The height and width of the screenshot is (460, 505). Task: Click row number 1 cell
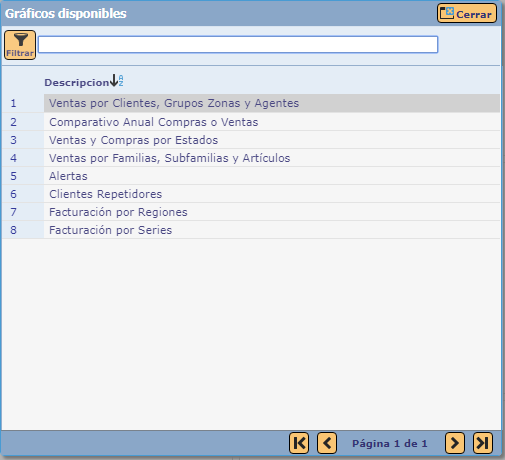tap(23, 103)
